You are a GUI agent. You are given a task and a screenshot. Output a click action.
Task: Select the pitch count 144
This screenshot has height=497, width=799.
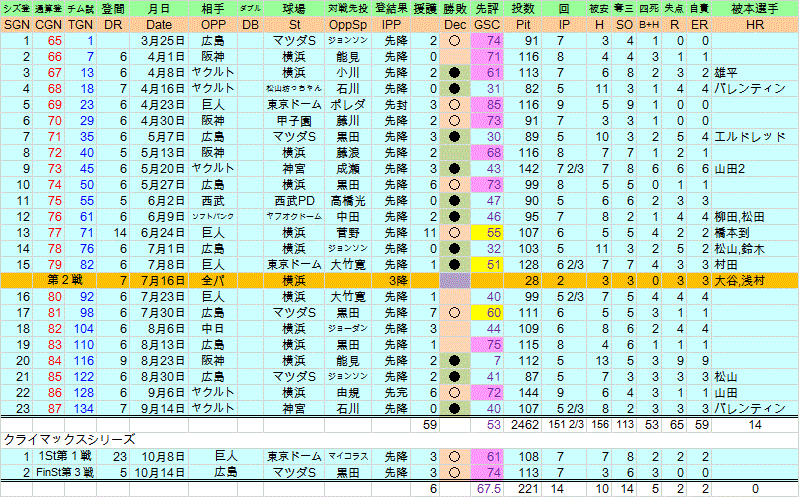point(528,393)
